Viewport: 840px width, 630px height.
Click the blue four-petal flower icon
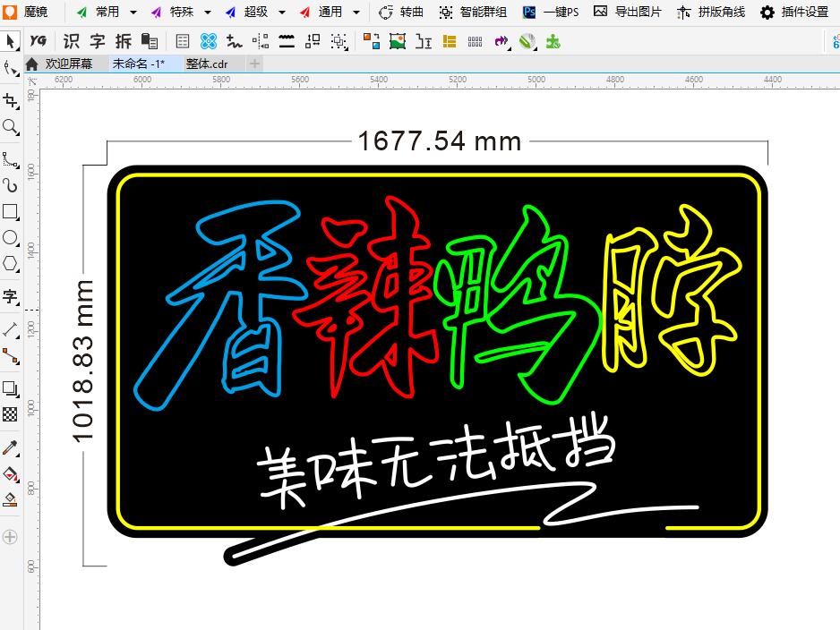pos(209,40)
